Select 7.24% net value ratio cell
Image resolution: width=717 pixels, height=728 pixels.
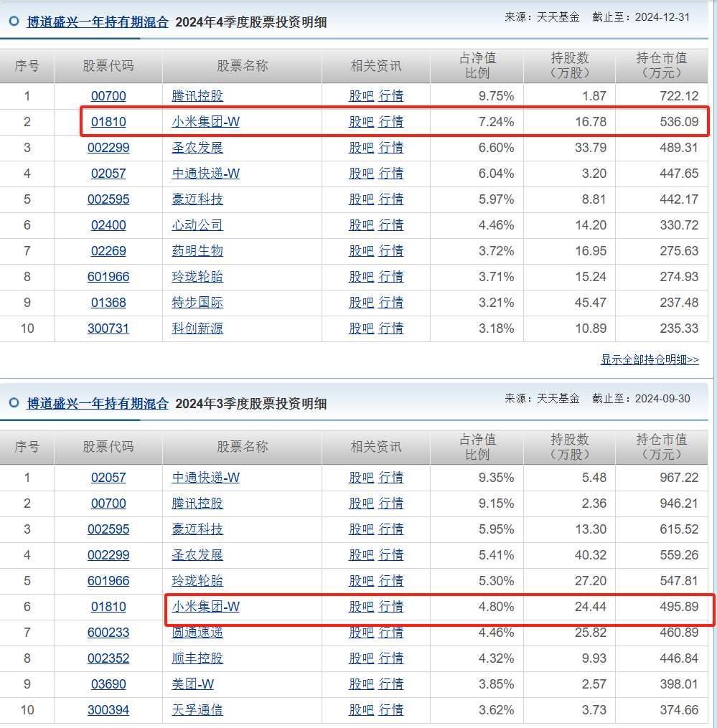477,122
